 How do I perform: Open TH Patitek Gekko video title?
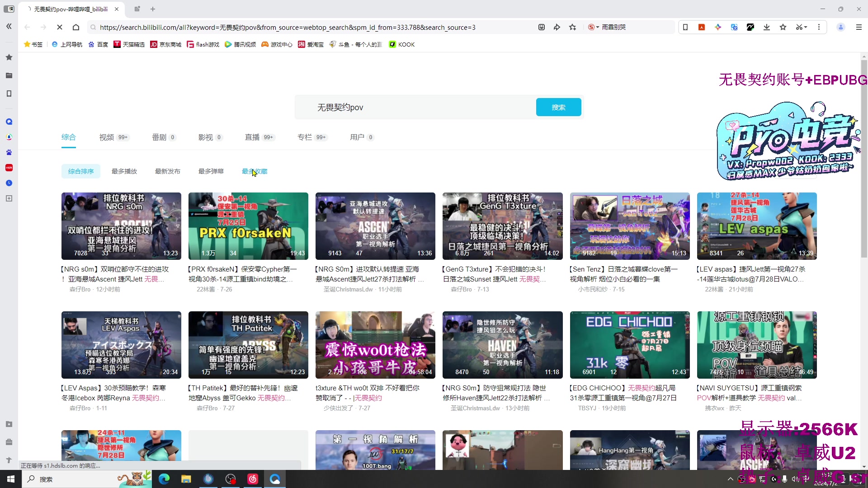click(243, 393)
